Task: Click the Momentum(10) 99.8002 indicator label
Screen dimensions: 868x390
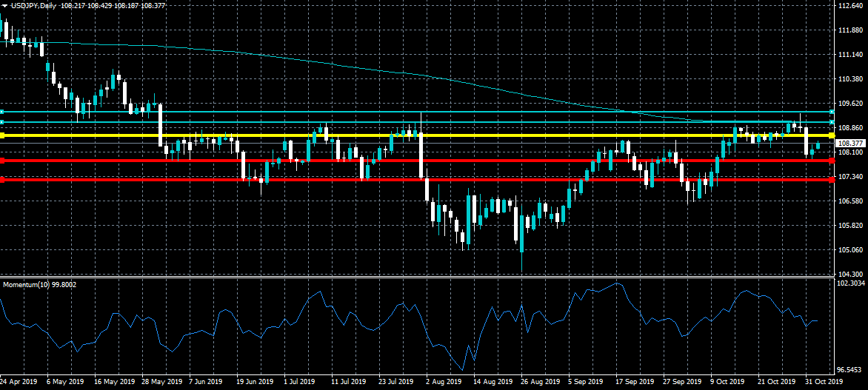Action: pyautogui.click(x=40, y=285)
